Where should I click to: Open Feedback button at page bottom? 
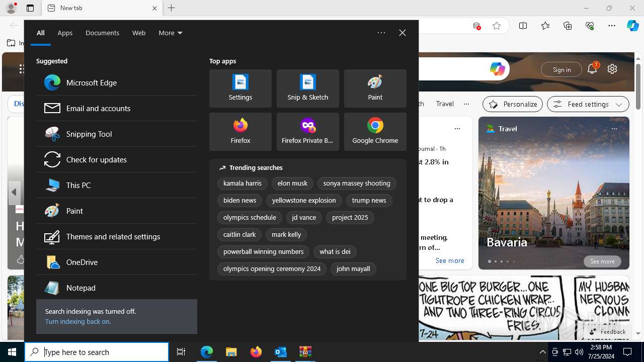coord(607,332)
